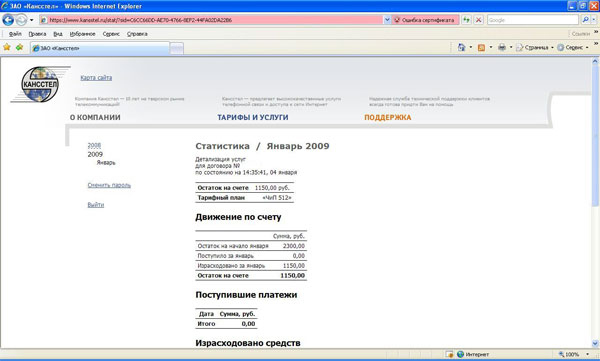Open the О КОМПАНИИ section
The height and width of the screenshot is (361, 600).
point(95,118)
